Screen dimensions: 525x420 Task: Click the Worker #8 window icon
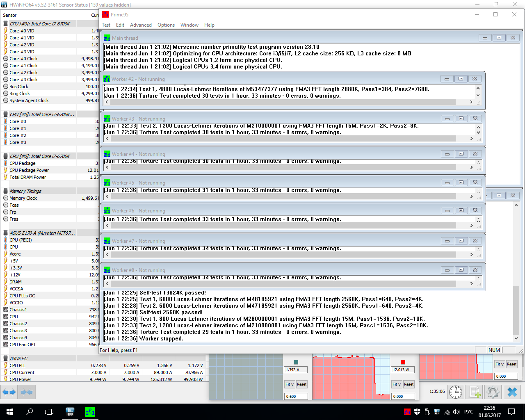107,270
